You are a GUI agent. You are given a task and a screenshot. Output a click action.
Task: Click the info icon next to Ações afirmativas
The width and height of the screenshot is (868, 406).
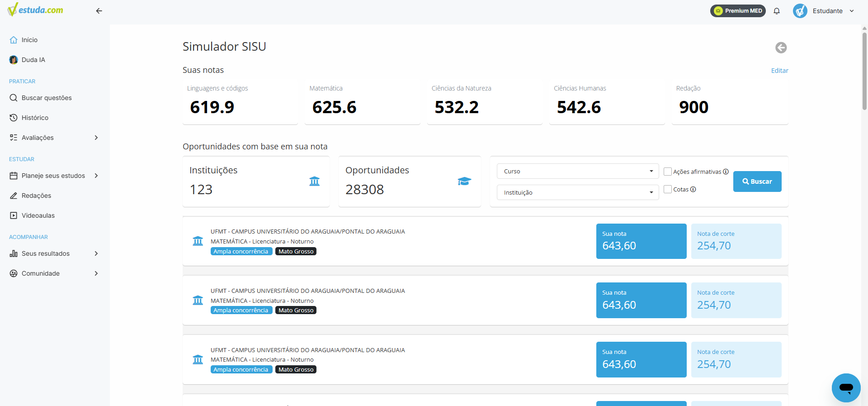(x=726, y=172)
